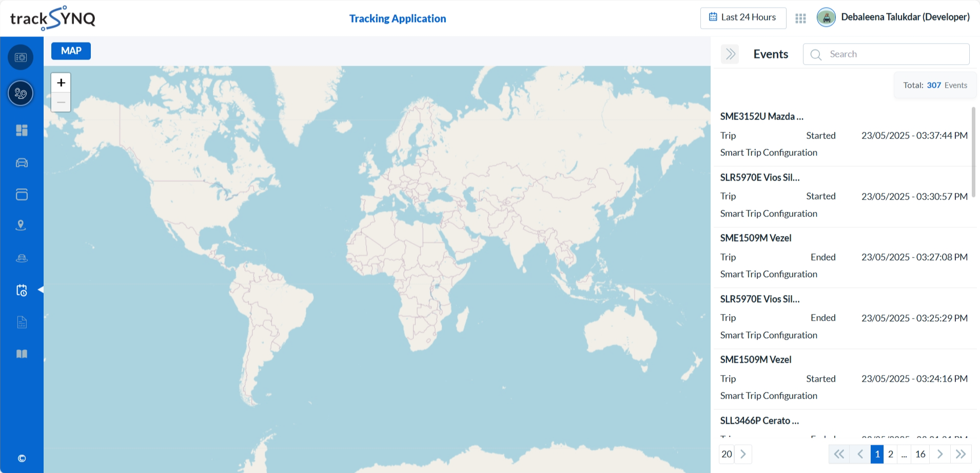Select the Locations pin icon
This screenshot has height=473, width=980.
point(21,225)
